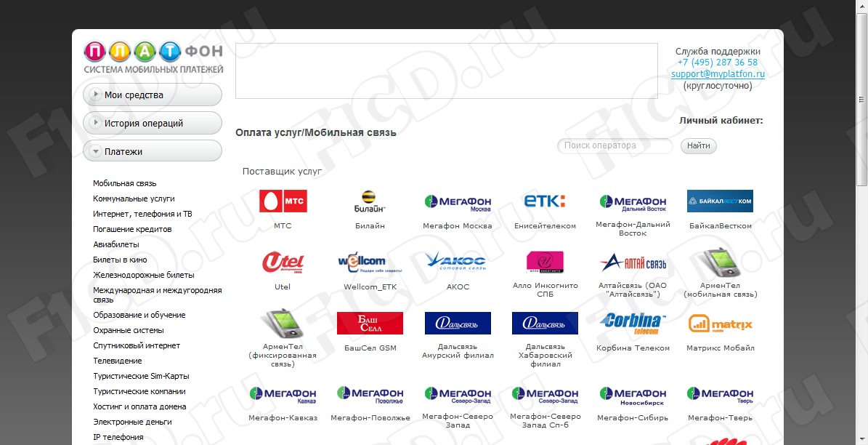Select Dalsvyaz Khabarovsk branch logo

click(x=545, y=323)
